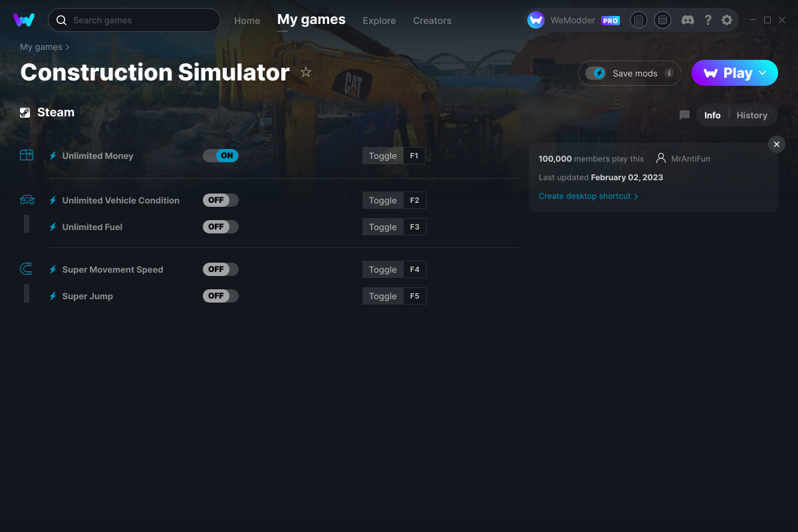Viewport: 798px width, 532px height.
Task: Turn off the Unlimited Money switch
Action: click(221, 155)
